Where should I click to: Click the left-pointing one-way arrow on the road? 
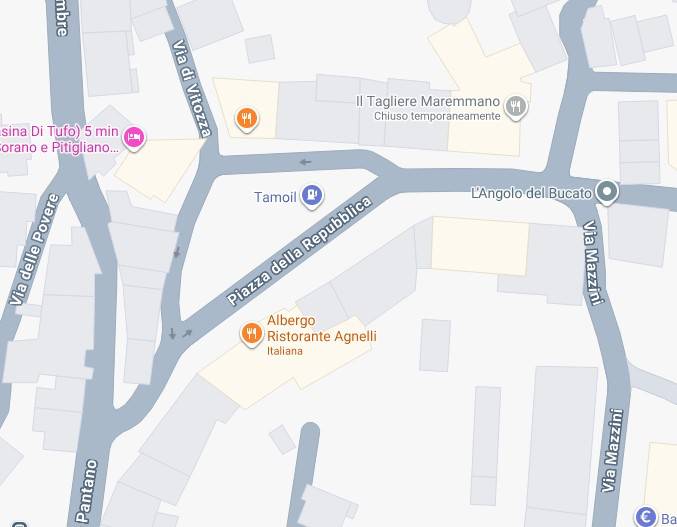[305, 162]
